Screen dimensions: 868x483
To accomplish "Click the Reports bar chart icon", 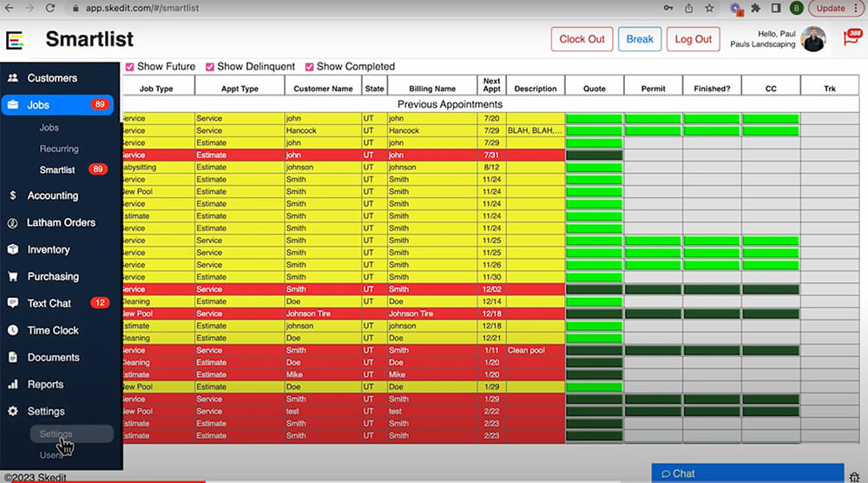I will coord(13,384).
